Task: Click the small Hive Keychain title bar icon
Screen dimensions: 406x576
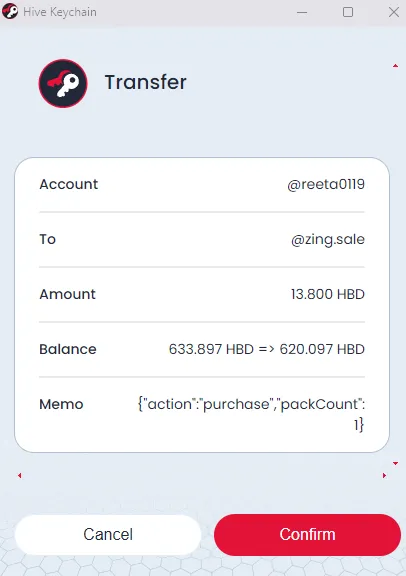Action: pos(10,11)
